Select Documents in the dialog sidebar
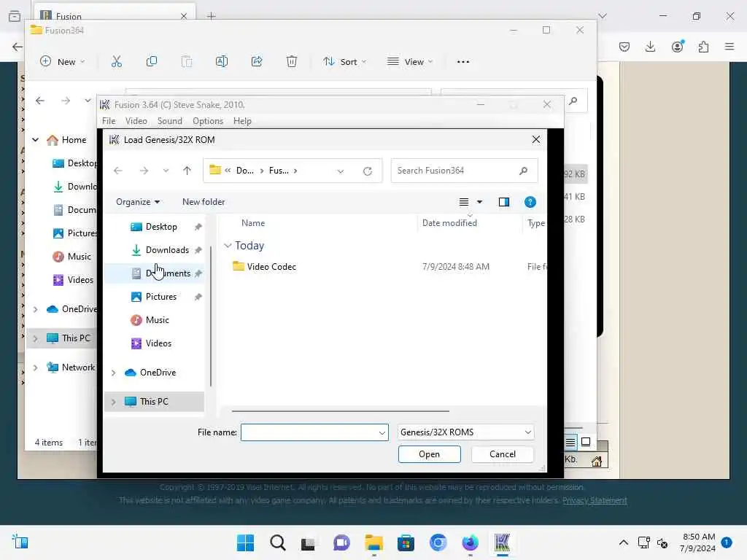 [155, 273]
